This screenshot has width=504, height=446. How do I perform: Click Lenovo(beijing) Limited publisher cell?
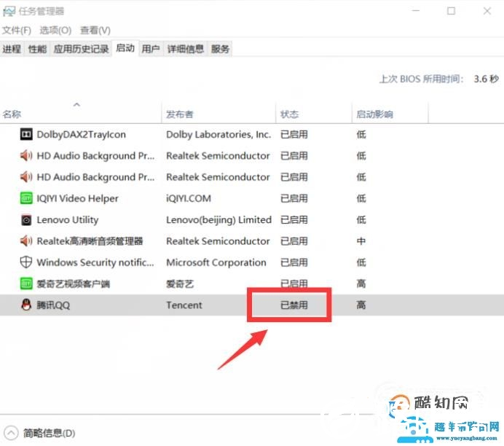click(219, 220)
